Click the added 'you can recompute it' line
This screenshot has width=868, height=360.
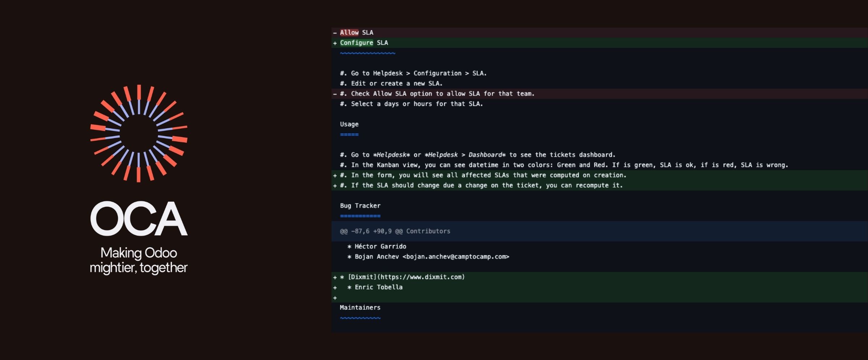pos(600,185)
